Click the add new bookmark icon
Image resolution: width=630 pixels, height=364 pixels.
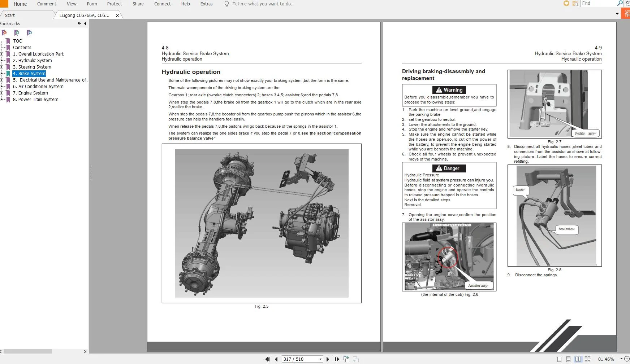(x=17, y=33)
